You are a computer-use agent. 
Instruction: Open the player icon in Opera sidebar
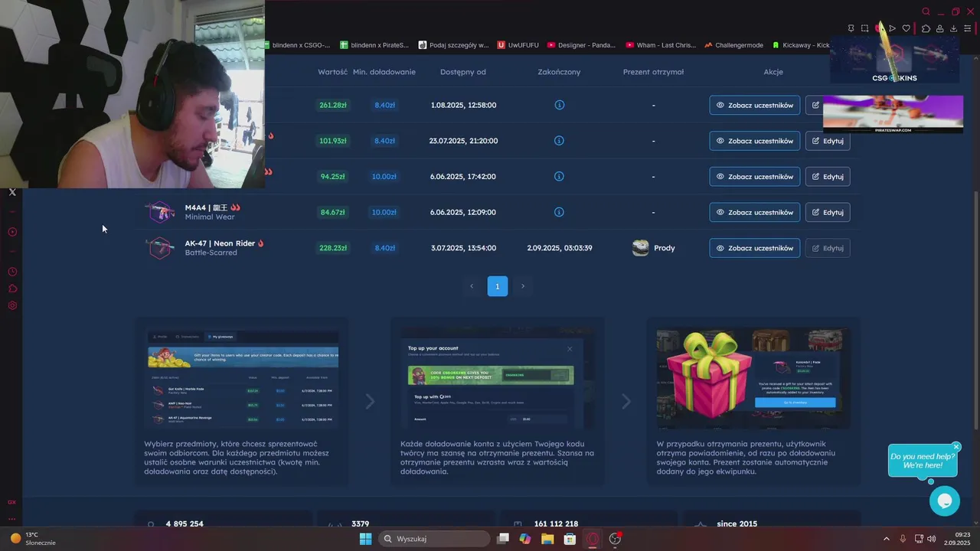[12, 232]
